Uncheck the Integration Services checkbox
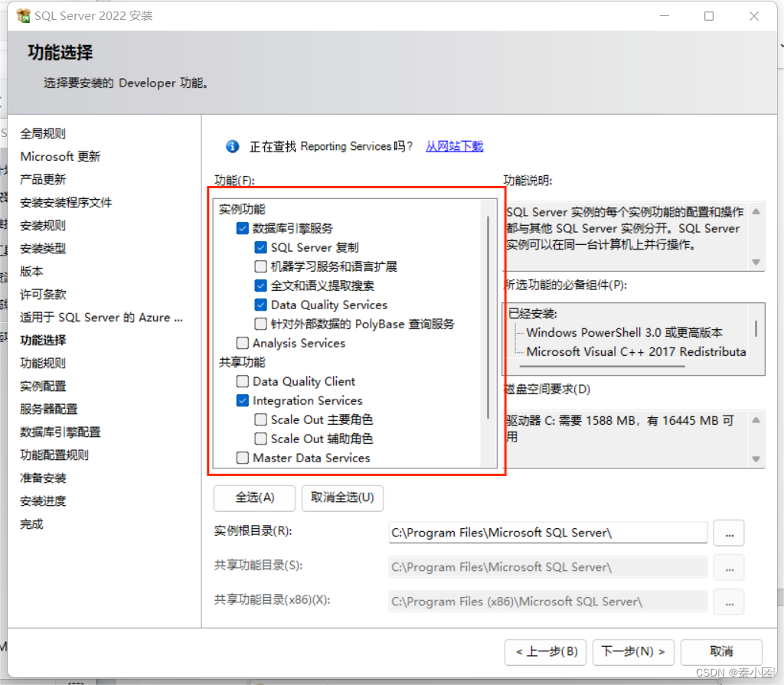784x685 pixels. coord(243,400)
